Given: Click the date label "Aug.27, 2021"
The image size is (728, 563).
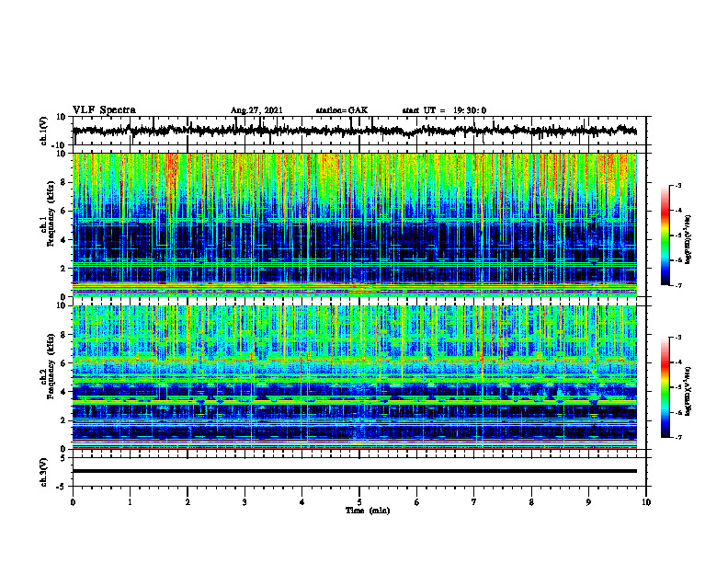Looking at the screenshot, I should coord(256,110).
